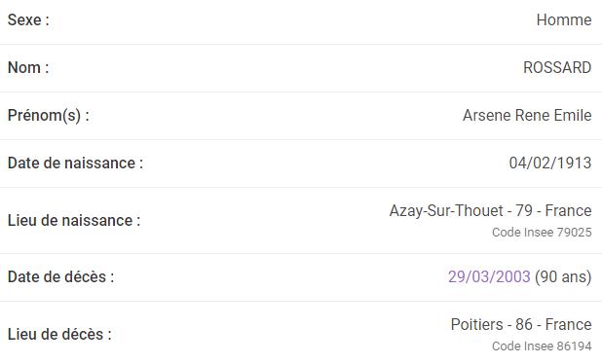Click the empty space in the Prénom(s) row
This screenshot has width=602, height=364.
pos(276,116)
